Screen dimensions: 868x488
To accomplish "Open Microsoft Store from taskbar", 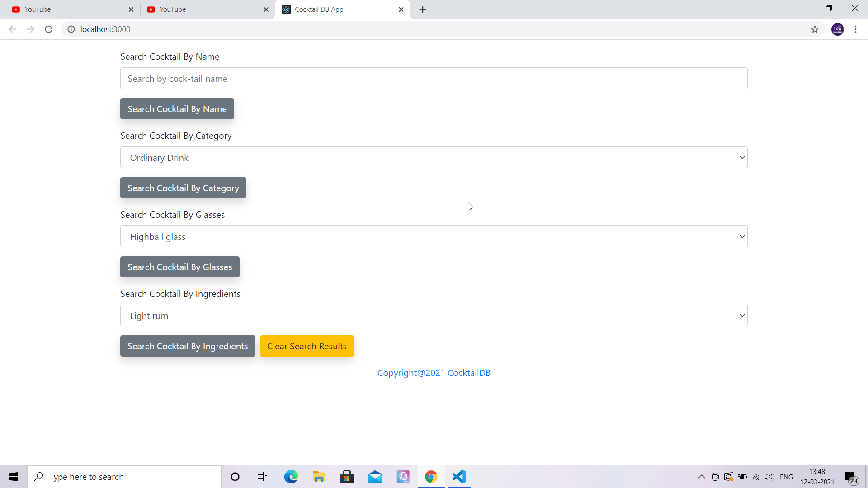I will (x=347, y=477).
